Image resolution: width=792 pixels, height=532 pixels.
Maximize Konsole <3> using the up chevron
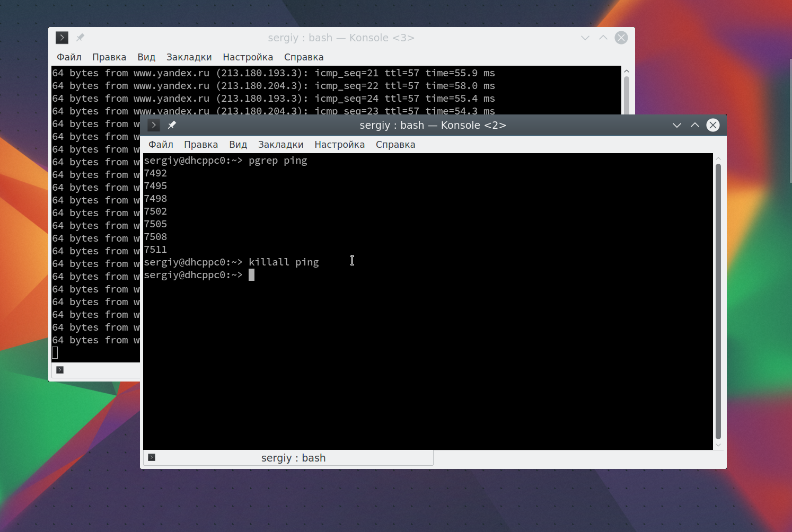coord(603,38)
